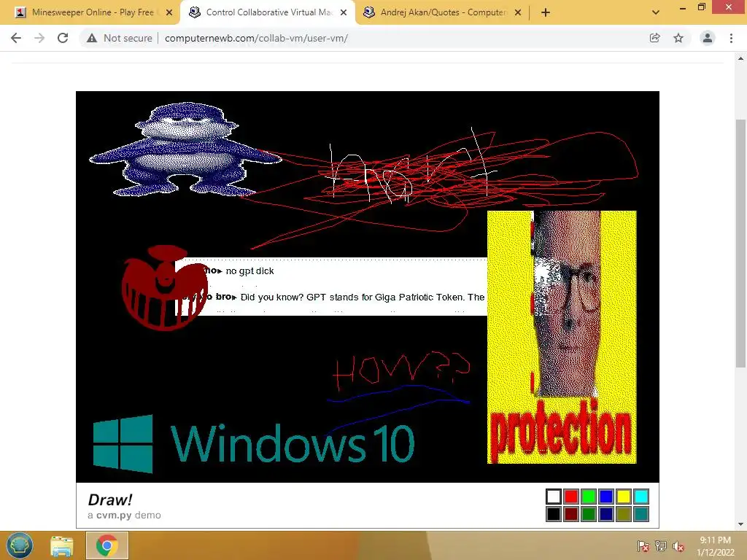Click the Chrome taskbar icon
The image size is (747, 560).
point(107,545)
